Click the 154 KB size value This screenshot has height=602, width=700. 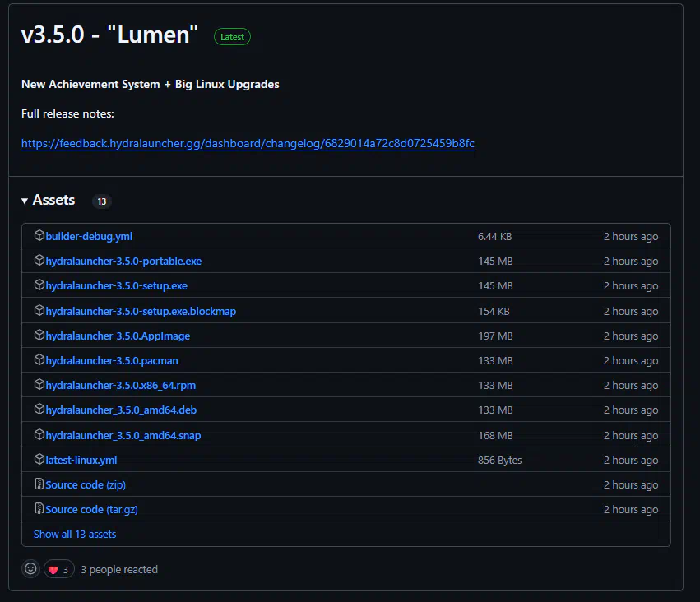click(x=494, y=312)
